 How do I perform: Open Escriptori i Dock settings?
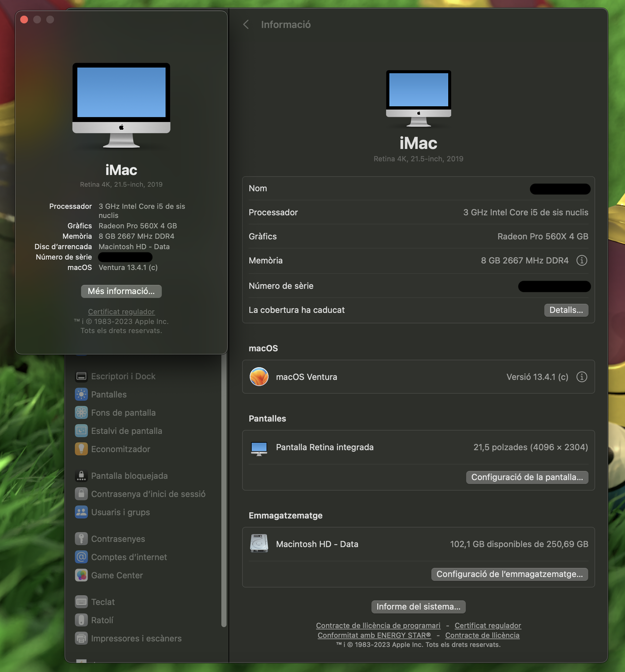point(123,376)
